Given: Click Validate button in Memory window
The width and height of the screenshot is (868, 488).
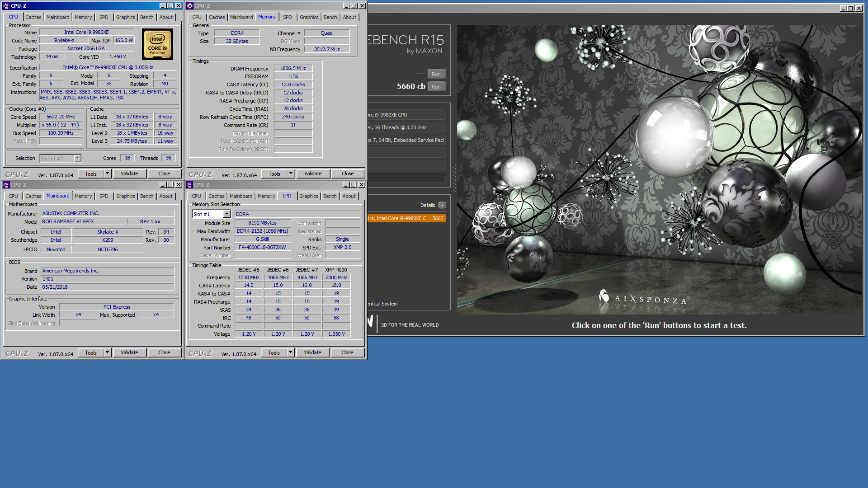Looking at the screenshot, I should [x=313, y=174].
